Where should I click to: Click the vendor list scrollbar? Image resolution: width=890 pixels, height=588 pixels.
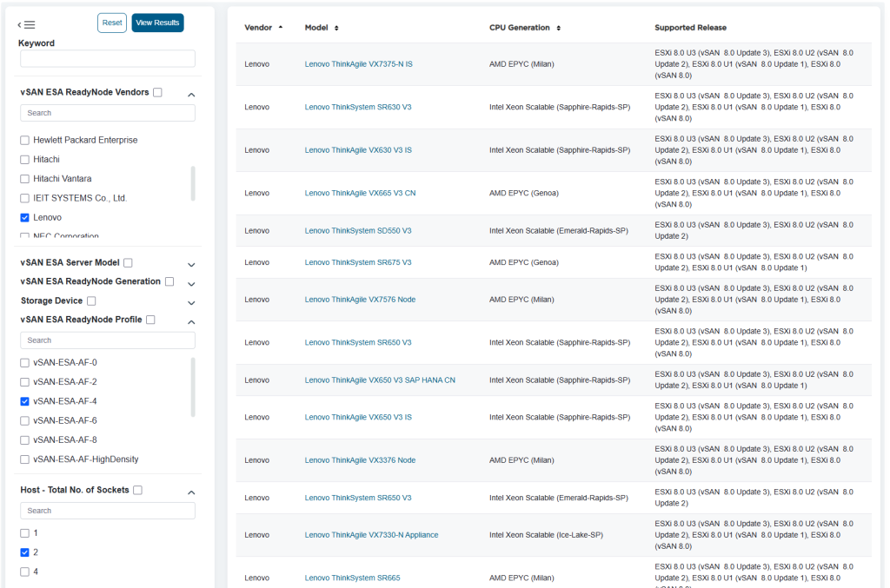pos(193,183)
